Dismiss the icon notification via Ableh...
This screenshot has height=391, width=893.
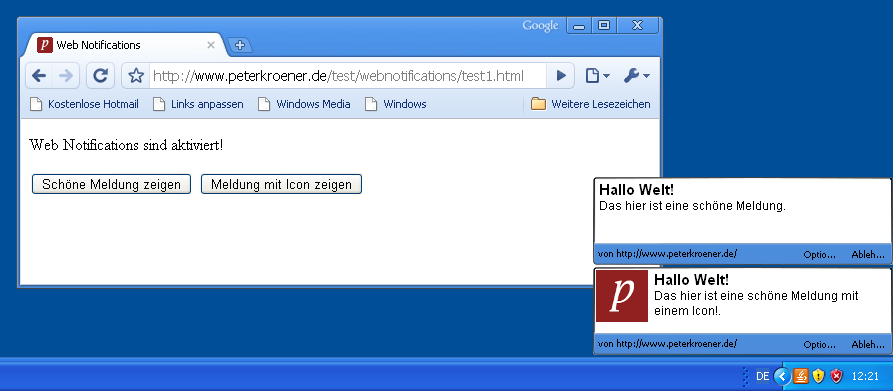pyautogui.click(x=867, y=344)
